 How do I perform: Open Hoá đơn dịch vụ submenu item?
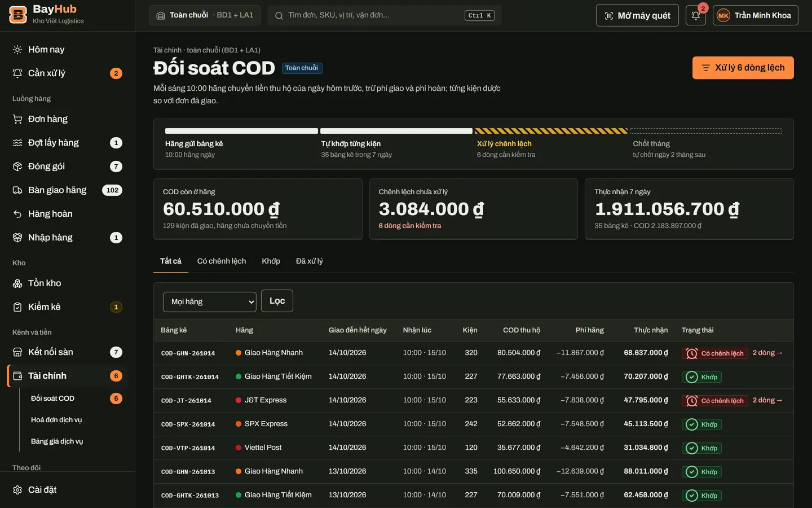[56, 420]
